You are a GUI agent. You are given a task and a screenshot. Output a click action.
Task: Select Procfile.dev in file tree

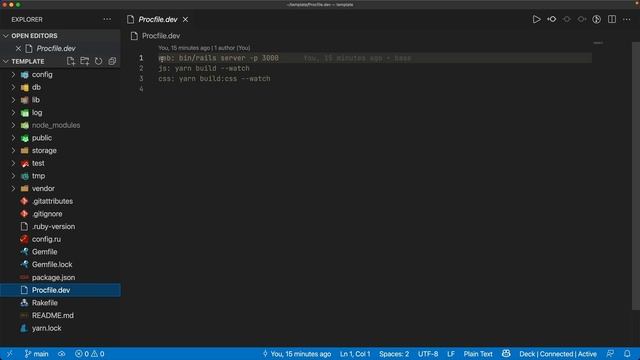[x=60, y=290]
